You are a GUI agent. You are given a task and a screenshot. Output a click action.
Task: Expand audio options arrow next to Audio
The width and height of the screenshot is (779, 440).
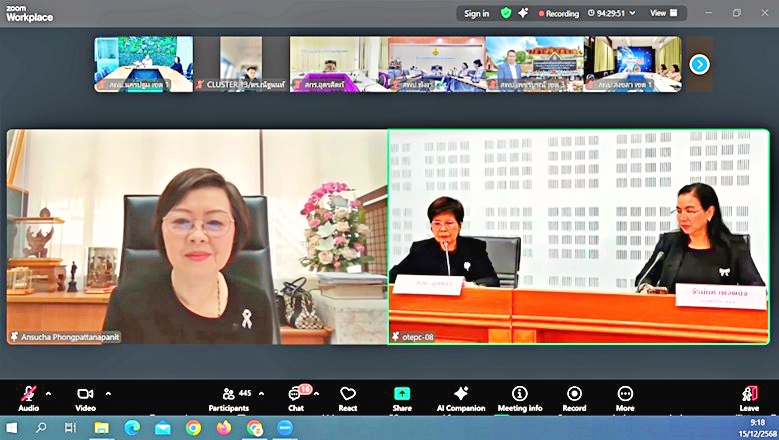click(x=49, y=393)
